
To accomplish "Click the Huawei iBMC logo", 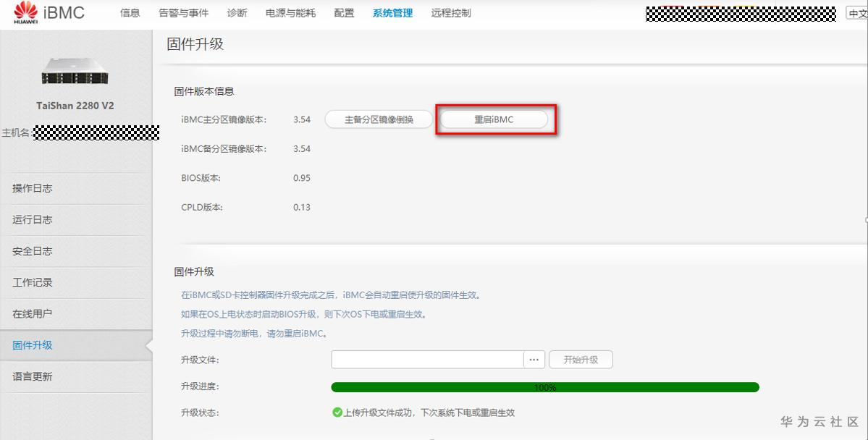I will (x=49, y=13).
